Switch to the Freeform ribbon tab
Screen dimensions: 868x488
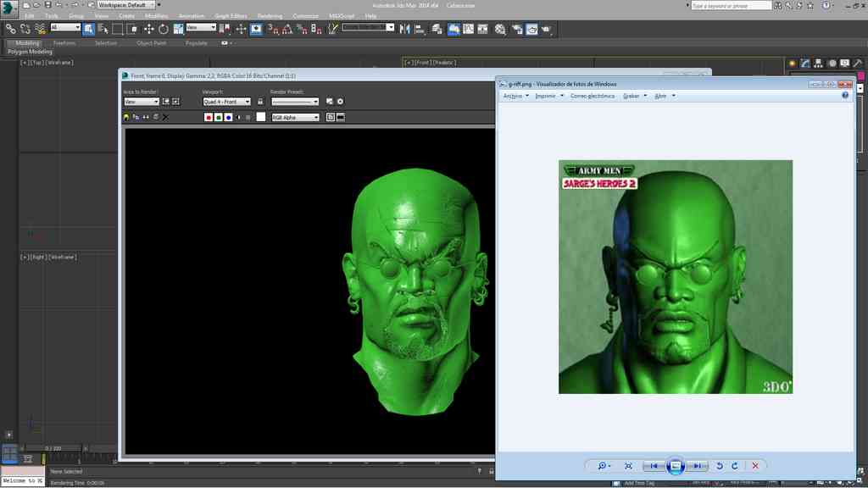pyautogui.click(x=64, y=42)
